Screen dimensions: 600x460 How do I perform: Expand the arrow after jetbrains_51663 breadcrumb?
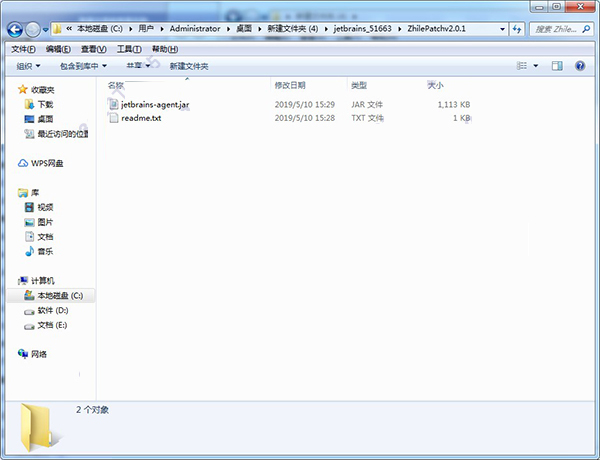point(400,29)
